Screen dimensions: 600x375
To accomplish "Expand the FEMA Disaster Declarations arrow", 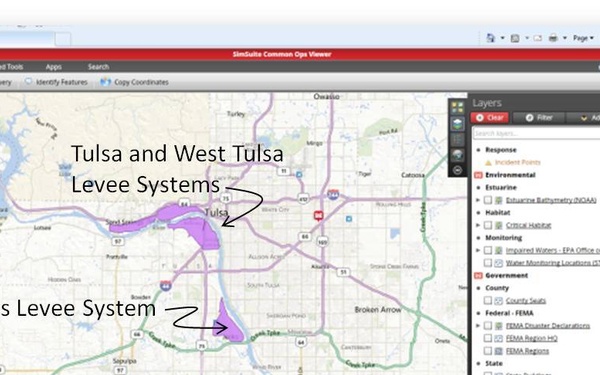I will (x=478, y=326).
